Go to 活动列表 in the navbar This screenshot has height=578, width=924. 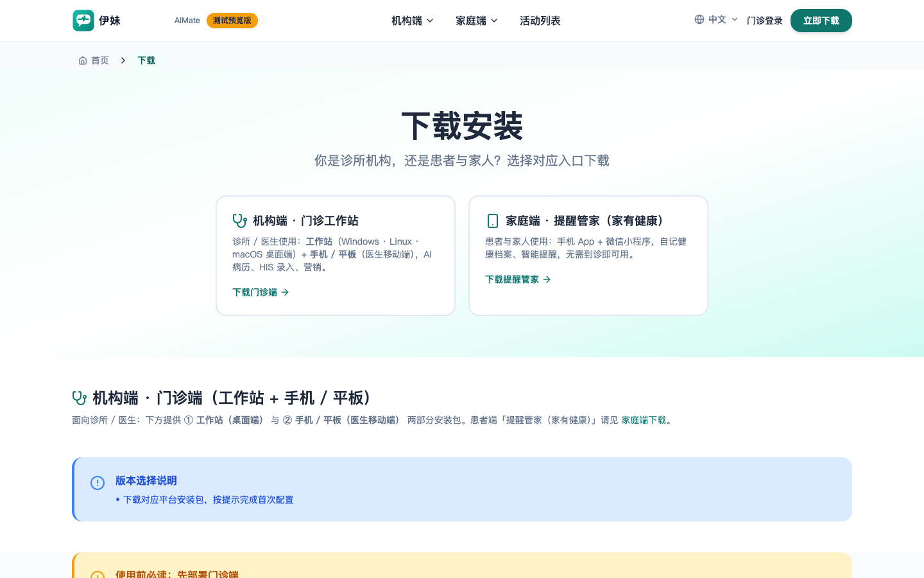click(x=540, y=21)
